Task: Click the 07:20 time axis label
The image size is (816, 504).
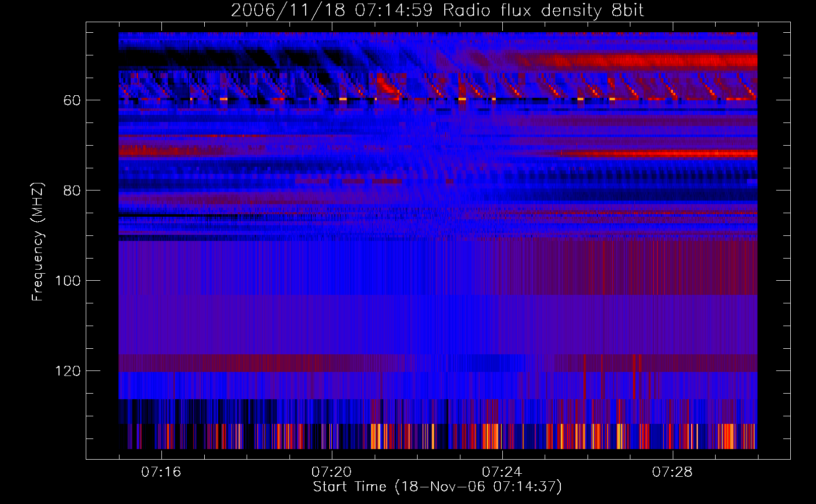Action: (x=331, y=472)
